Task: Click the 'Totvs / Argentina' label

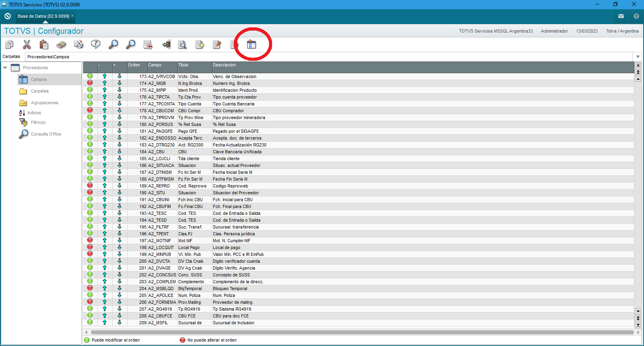Action: 622,31
